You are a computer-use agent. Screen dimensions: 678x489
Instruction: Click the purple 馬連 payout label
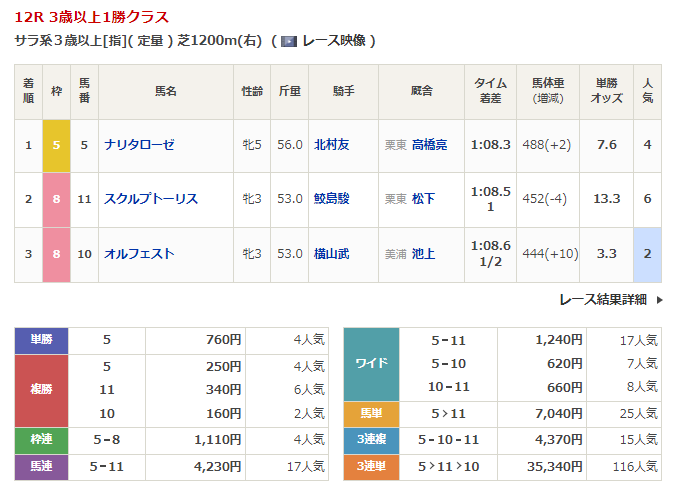point(41,465)
